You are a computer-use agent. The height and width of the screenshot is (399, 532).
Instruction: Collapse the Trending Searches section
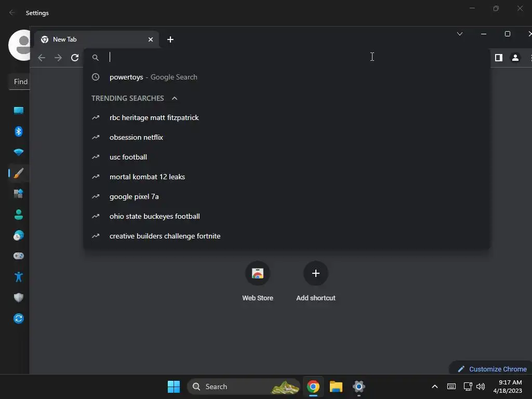pos(175,98)
